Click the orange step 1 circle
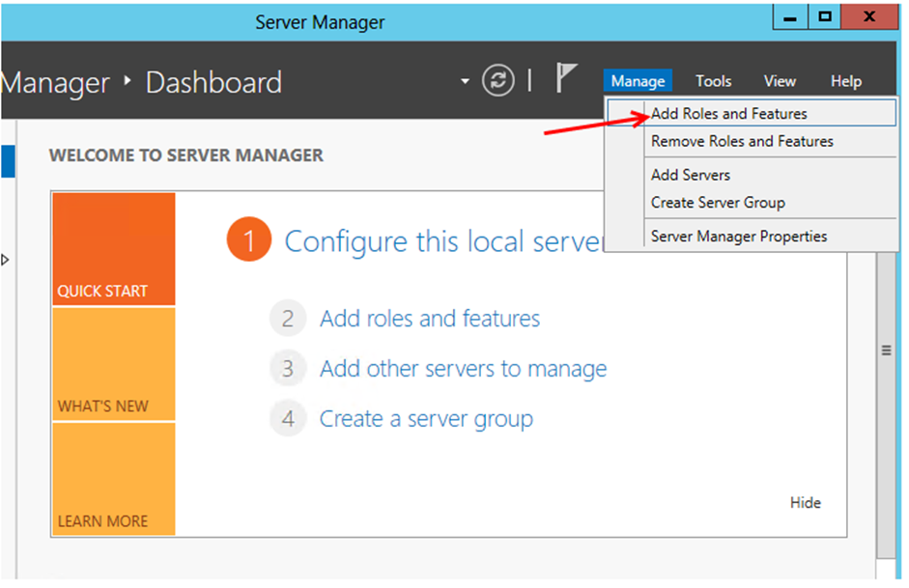Viewport: 909px width, 588px height. click(248, 239)
